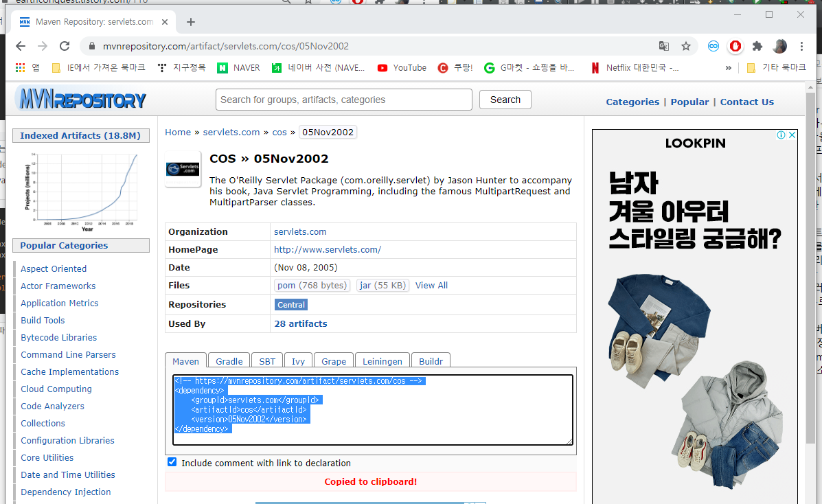Open the cos breadcrumb link
This screenshot has width=822, height=504.
tap(279, 132)
